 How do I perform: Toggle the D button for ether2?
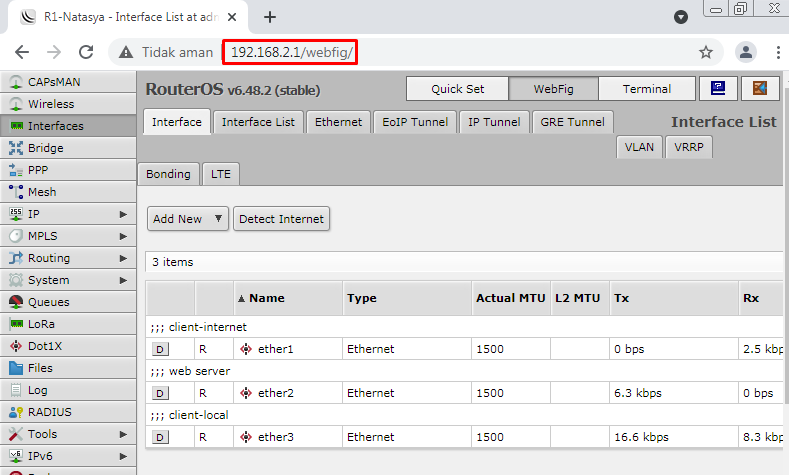160,393
